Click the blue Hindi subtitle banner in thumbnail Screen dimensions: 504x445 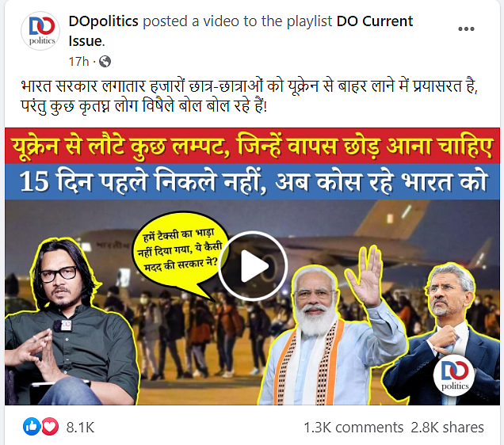[252, 182]
